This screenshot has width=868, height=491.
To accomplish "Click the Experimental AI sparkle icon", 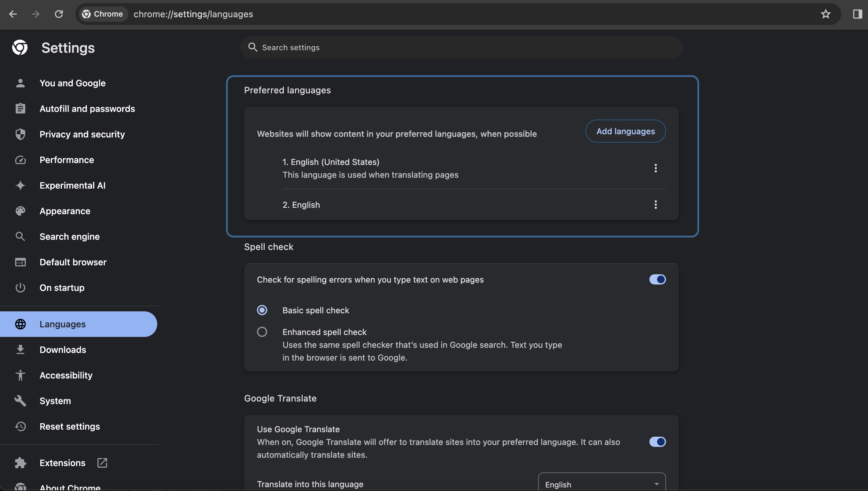I will (x=20, y=185).
